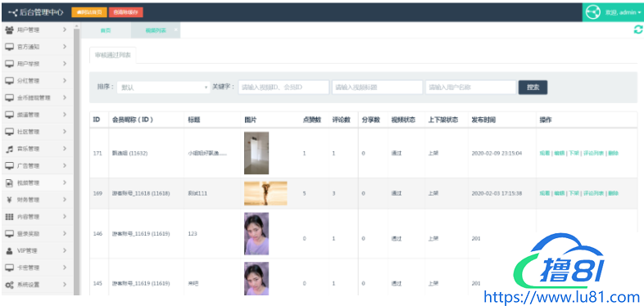The image size is (644, 306).
Task: Click the grid icon for 内容管理
Action: click(10, 217)
